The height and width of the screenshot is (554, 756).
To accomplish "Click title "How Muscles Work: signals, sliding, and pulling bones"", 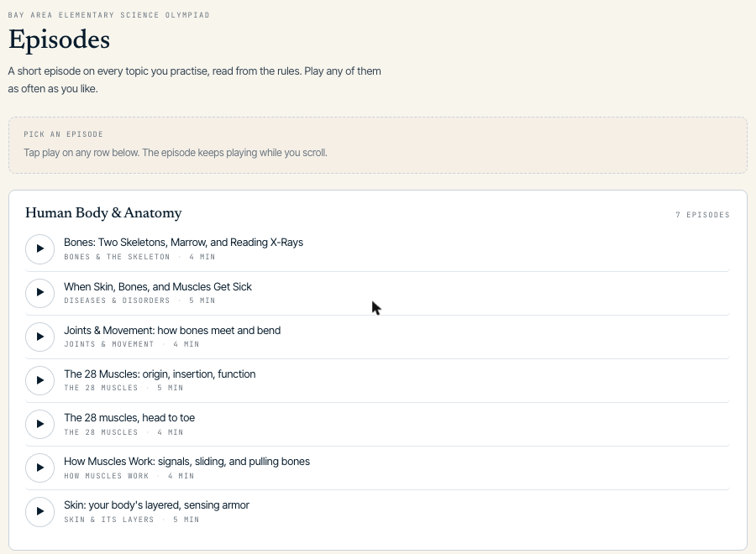I will coord(186,462).
